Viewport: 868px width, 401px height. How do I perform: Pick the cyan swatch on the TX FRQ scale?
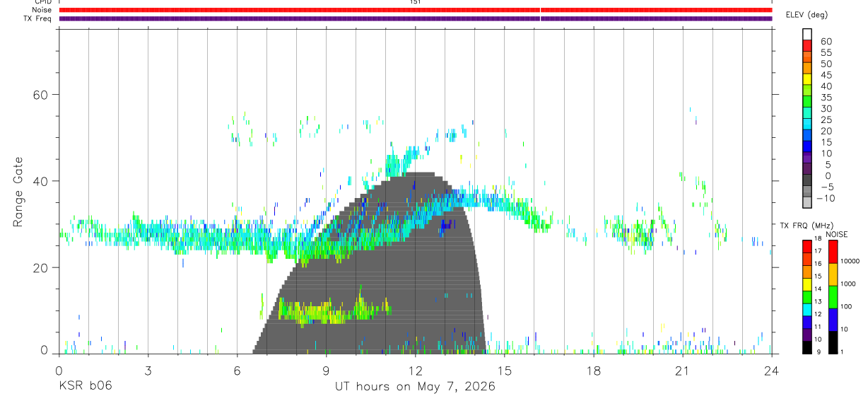pyautogui.click(x=807, y=310)
